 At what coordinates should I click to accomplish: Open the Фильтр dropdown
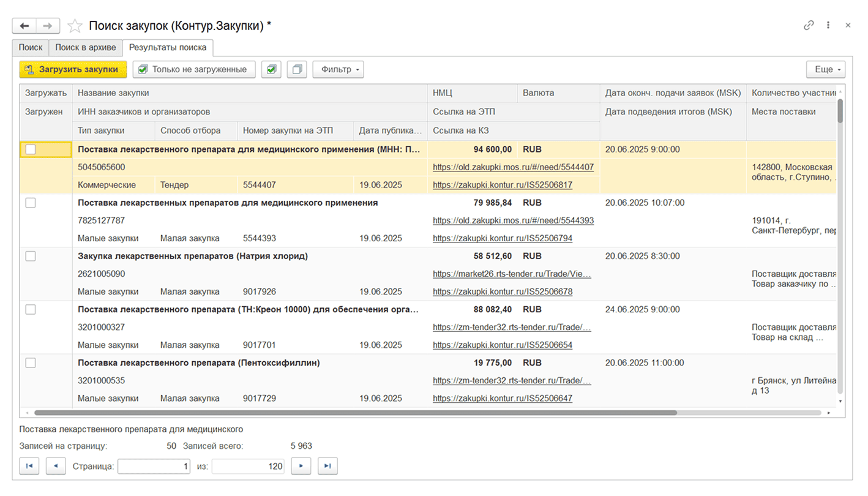(338, 70)
